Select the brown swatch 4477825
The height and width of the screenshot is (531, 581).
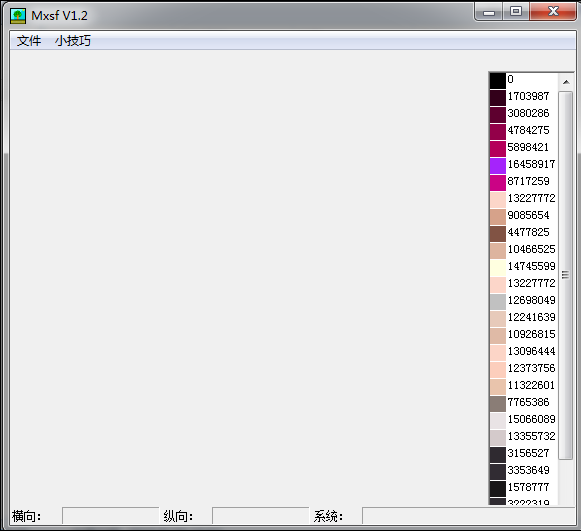click(498, 234)
